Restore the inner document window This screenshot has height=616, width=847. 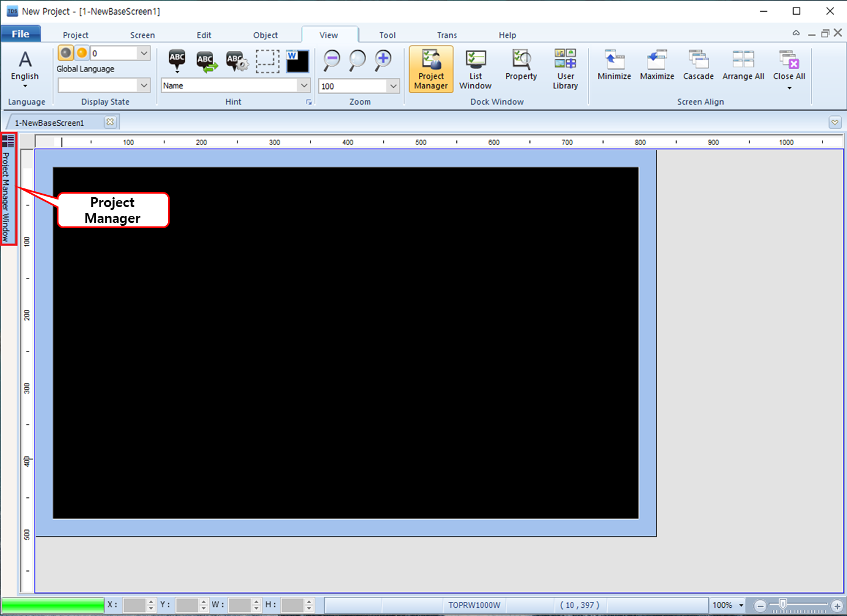[x=825, y=33]
